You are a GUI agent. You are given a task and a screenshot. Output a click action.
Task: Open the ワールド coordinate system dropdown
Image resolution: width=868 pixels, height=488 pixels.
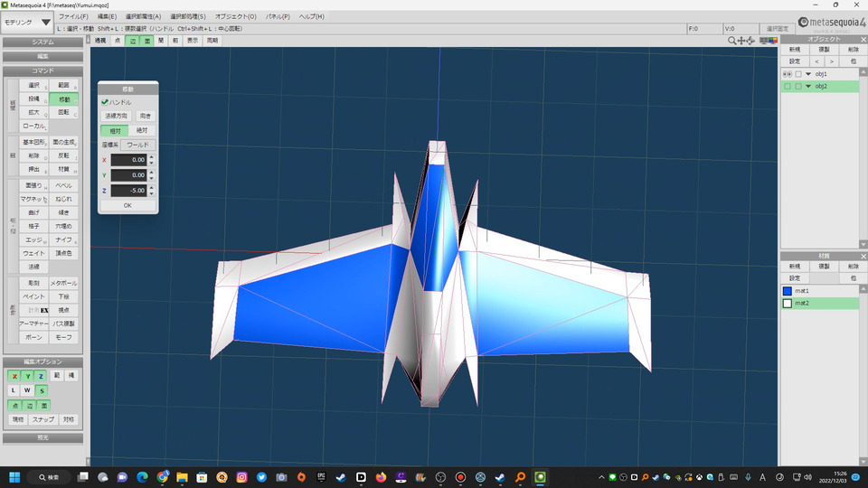tap(138, 145)
